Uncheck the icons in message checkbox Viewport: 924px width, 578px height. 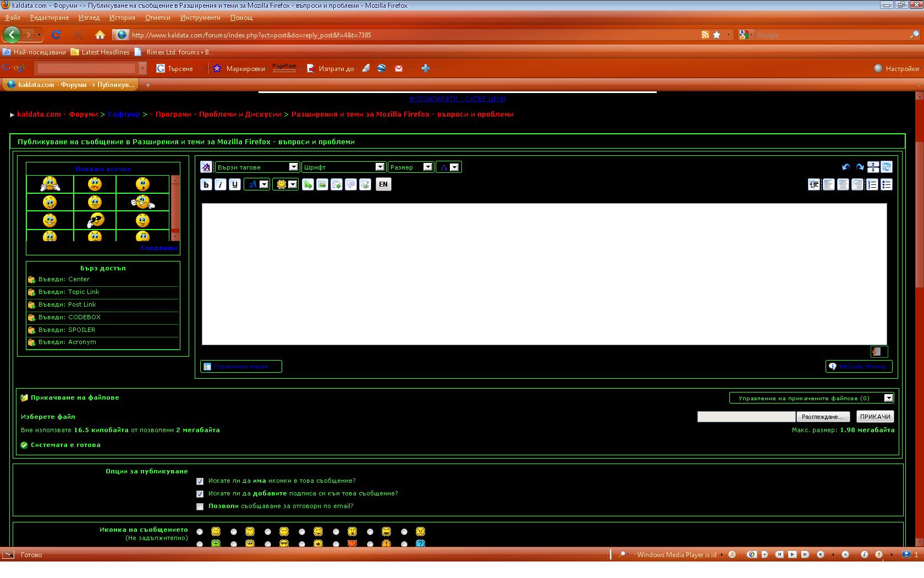200,481
